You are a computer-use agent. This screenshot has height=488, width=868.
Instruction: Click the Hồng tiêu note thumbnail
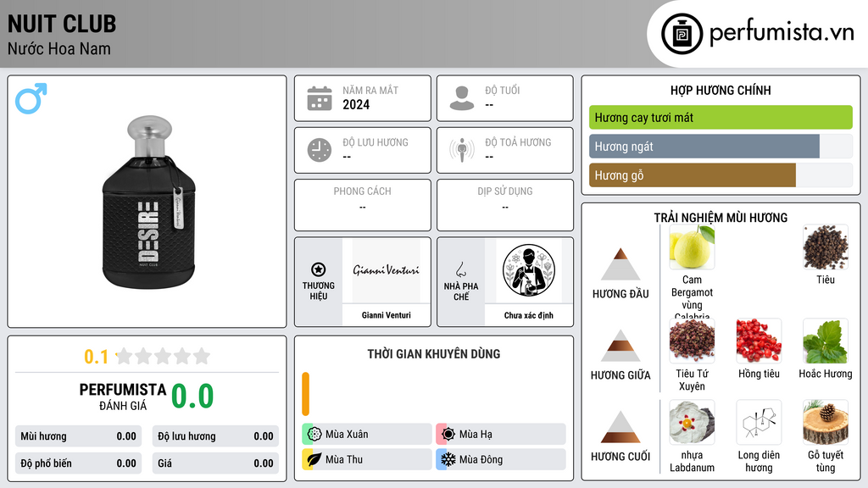pyautogui.click(x=759, y=341)
